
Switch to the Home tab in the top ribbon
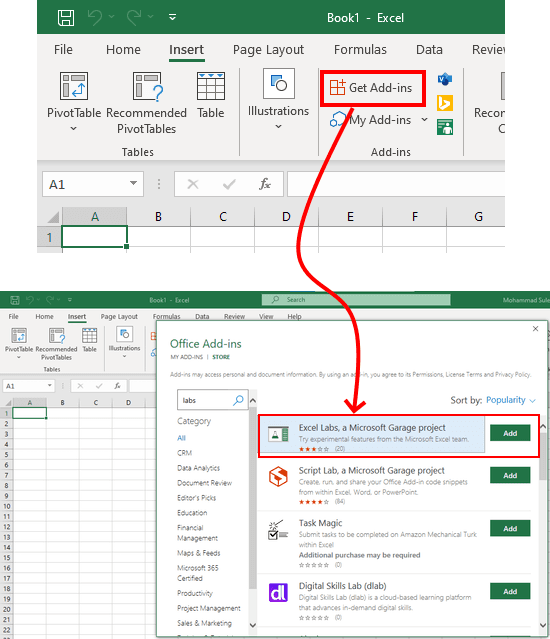tap(123, 50)
